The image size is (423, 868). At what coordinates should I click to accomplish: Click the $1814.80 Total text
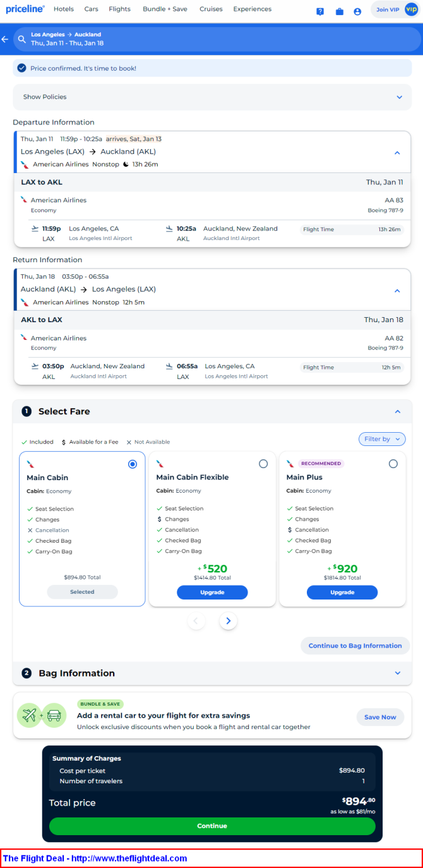coord(342,577)
